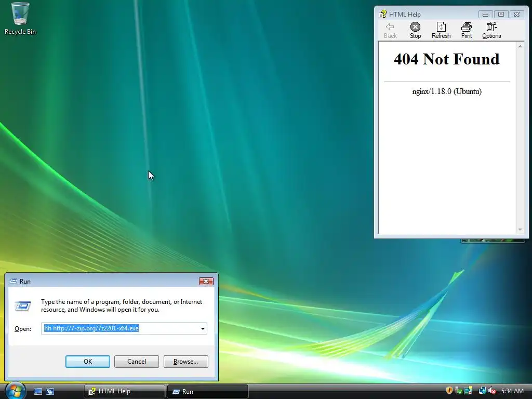
Task: Open the network connection tray icon
Action: coord(482,391)
